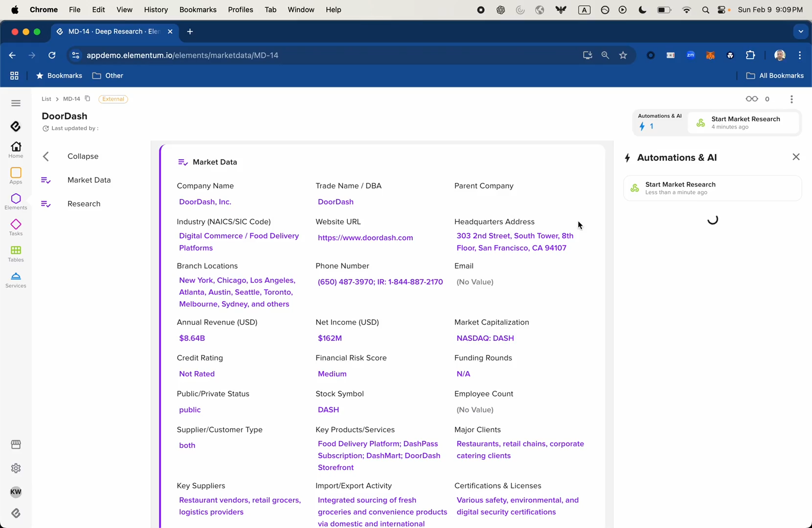The width and height of the screenshot is (812, 528).
Task: Click the Trade Name value DoorDash
Action: click(x=336, y=202)
